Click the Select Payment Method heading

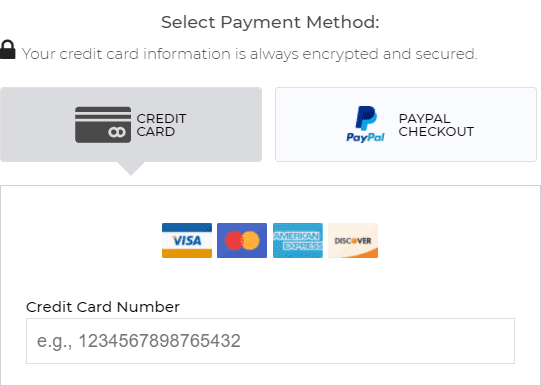coord(270,22)
